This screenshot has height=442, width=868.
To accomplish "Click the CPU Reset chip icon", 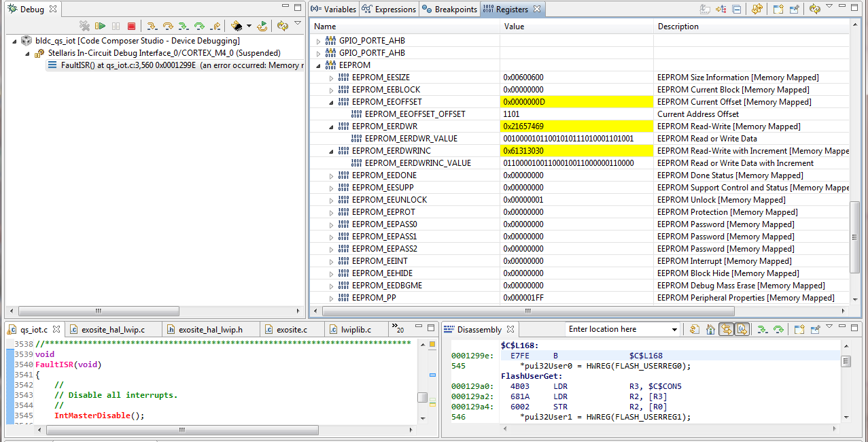I will pyautogui.click(x=237, y=27).
